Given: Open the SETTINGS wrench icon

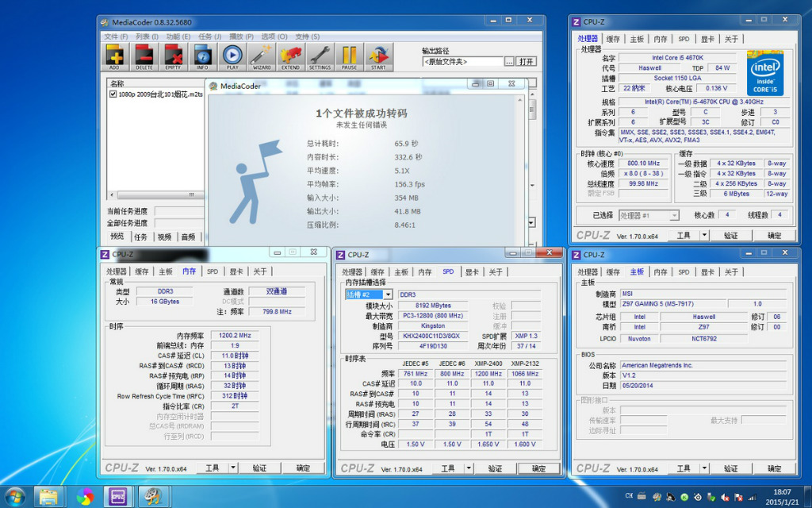Looking at the screenshot, I should 320,57.
